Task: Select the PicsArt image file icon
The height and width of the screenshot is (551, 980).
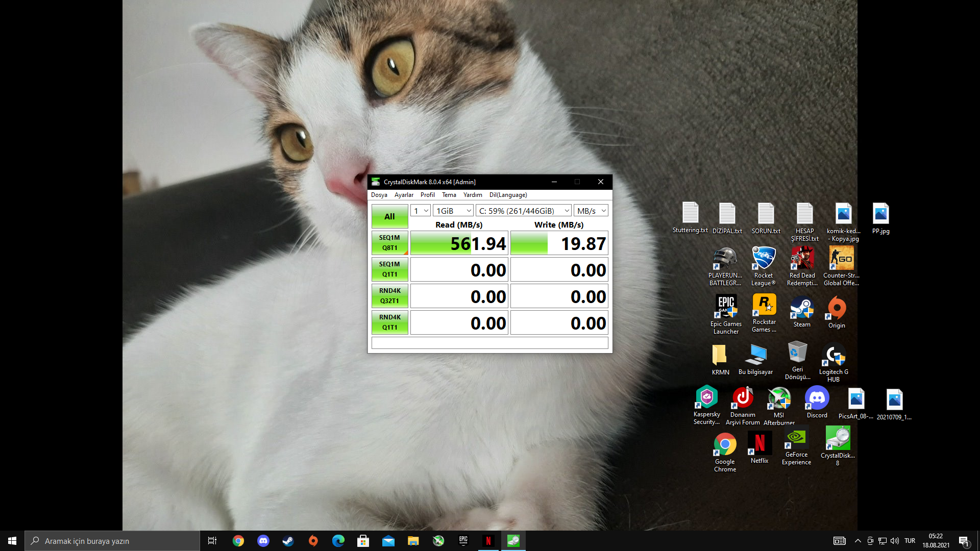Action: tap(856, 404)
